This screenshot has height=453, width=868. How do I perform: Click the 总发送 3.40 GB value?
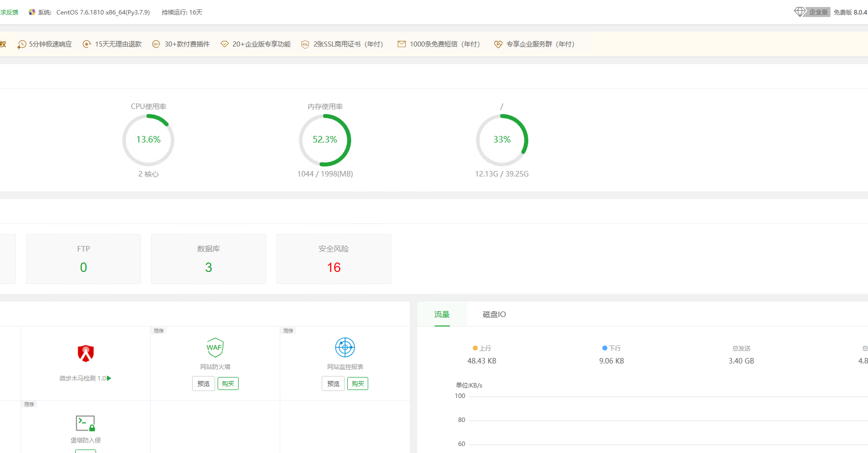point(741,361)
